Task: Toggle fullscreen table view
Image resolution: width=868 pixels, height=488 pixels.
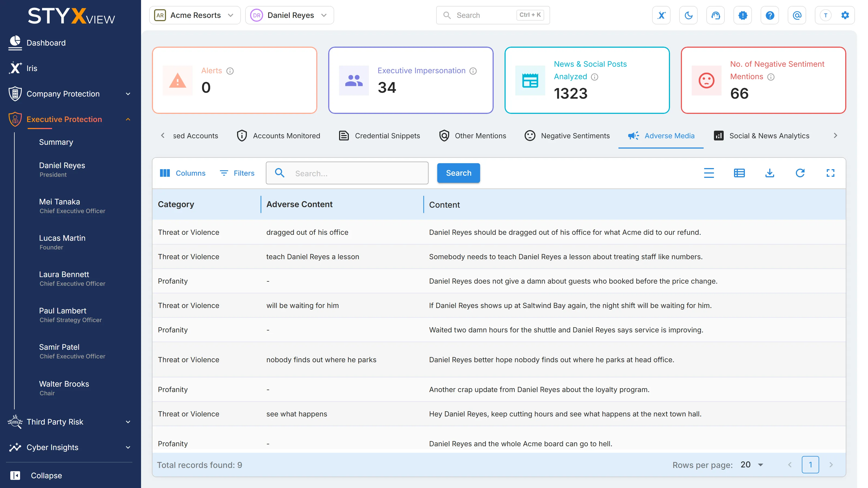Action: [830, 173]
